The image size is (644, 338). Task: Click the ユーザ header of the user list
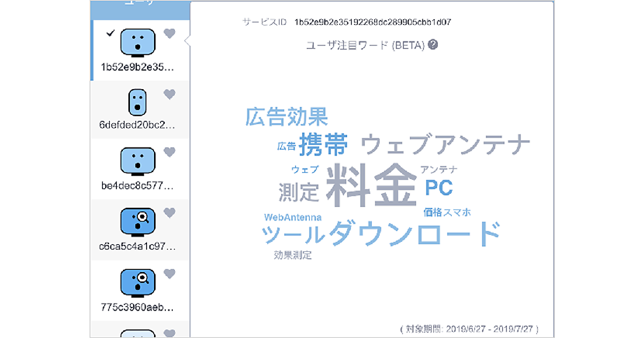[140, 3]
